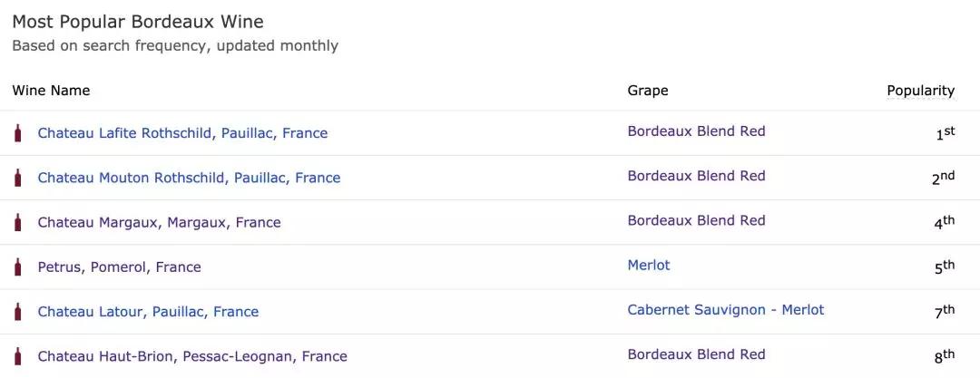This screenshot has height=378, width=980.
Task: Open Chateau Latour, Pauillac, France link
Action: (x=148, y=312)
